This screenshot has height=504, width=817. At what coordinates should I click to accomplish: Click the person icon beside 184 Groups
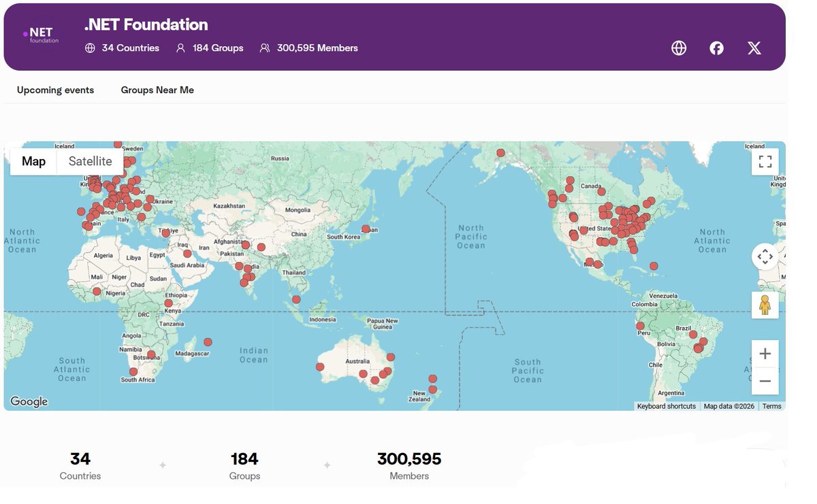[x=180, y=48]
